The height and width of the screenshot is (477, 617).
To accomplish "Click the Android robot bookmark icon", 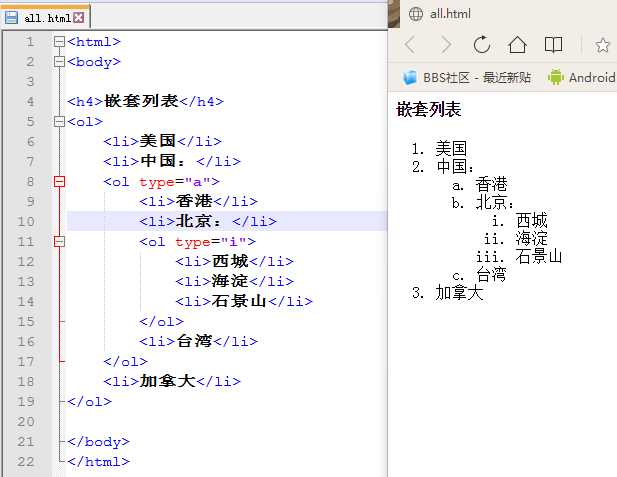I will click(555, 77).
